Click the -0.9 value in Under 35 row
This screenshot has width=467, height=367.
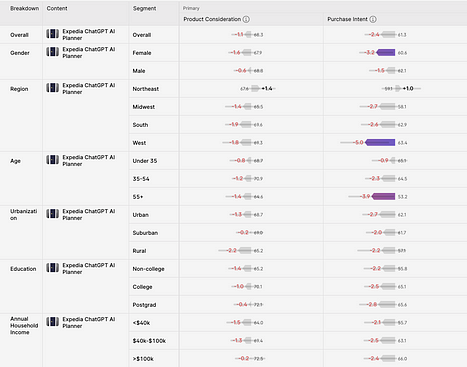pyautogui.click(x=384, y=160)
